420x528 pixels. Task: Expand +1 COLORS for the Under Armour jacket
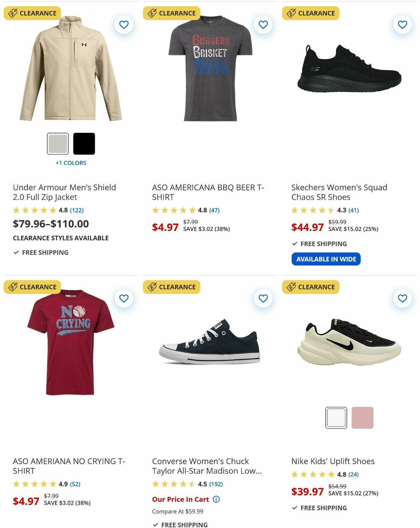[71, 162]
